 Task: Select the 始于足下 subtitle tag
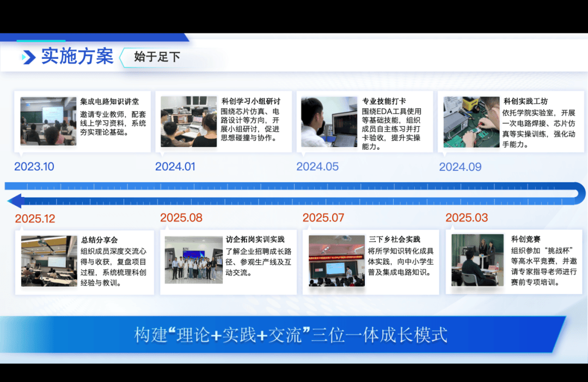(157, 57)
